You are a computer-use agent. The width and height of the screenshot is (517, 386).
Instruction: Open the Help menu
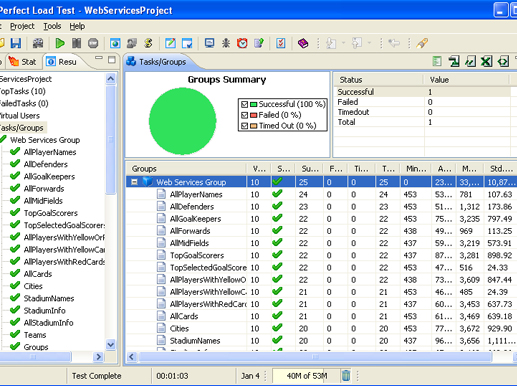tap(77, 26)
